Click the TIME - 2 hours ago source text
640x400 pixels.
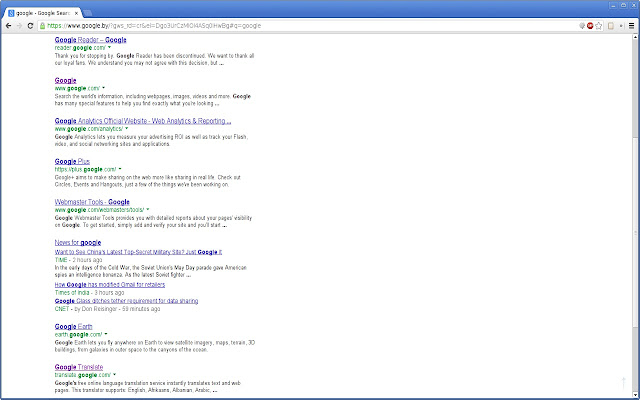tap(78, 260)
